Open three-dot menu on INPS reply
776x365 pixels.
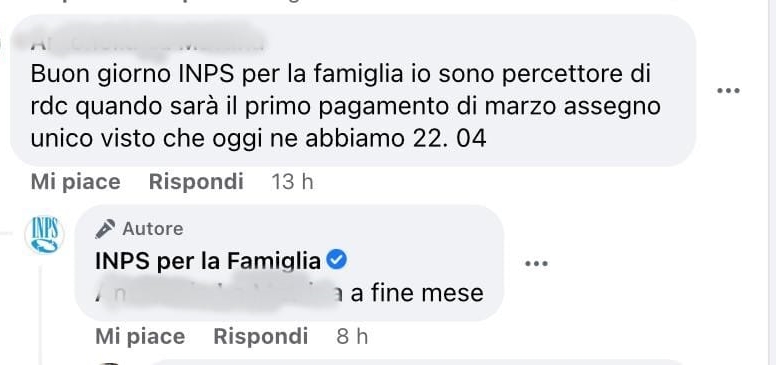coord(536,264)
